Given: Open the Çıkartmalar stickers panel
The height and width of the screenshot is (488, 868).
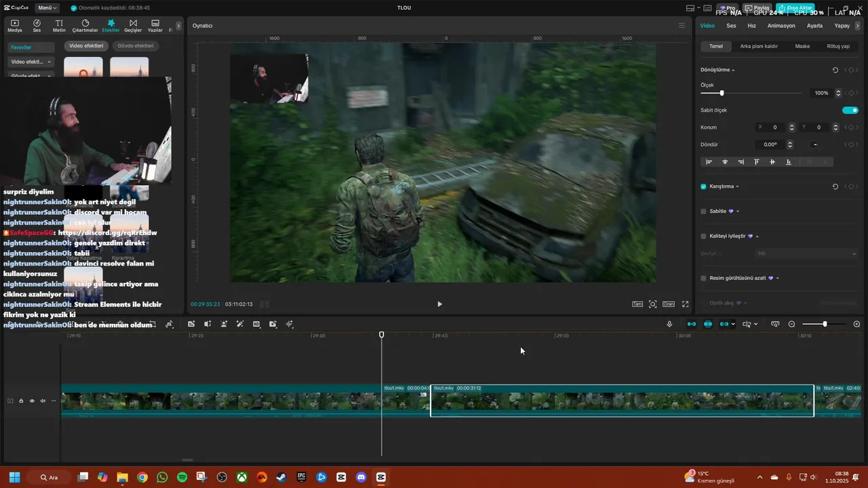Looking at the screenshot, I should 85,26.
